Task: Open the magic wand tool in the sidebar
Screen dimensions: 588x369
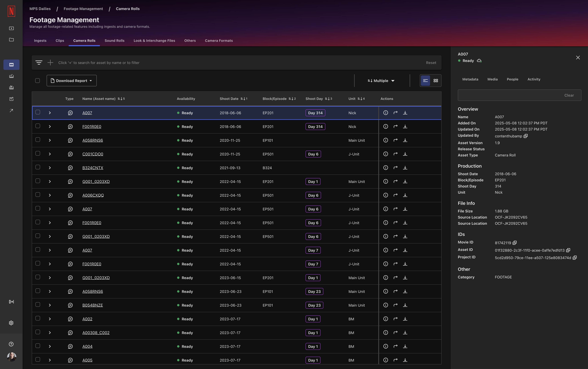Action: pos(11,110)
